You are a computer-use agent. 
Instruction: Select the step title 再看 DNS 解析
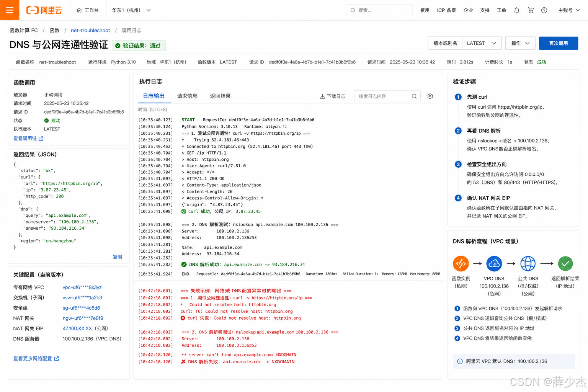(x=483, y=131)
